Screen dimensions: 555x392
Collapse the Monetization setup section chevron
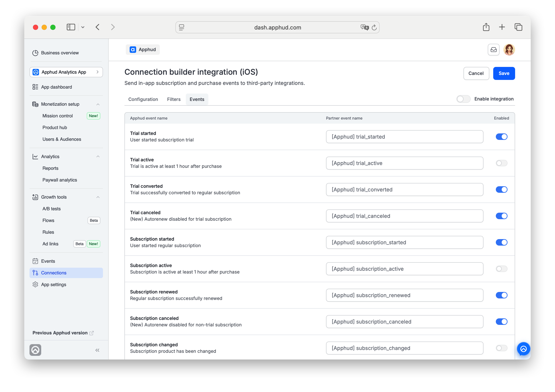pos(98,104)
